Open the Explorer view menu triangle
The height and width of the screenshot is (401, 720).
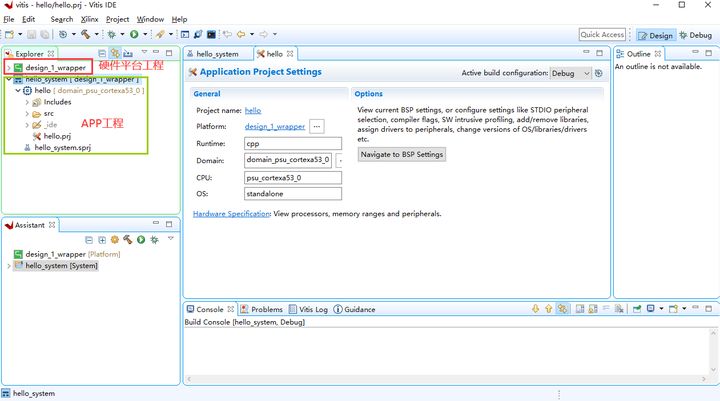click(144, 52)
